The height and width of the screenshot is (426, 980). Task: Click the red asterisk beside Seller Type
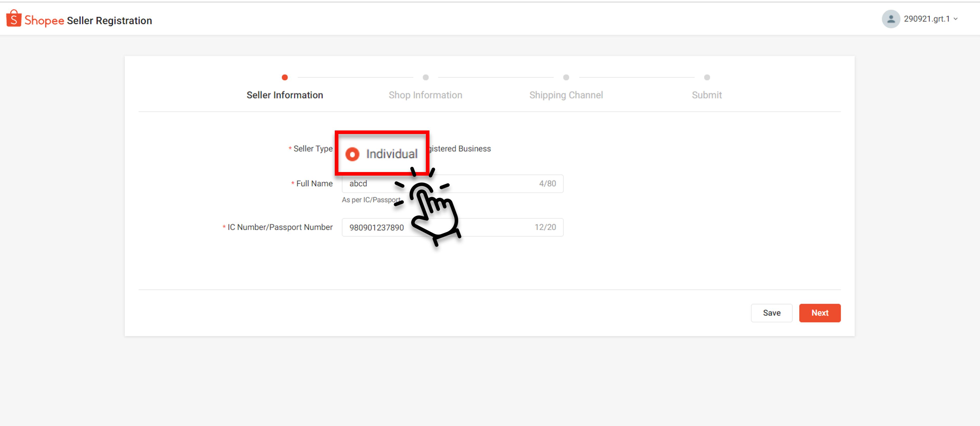tap(290, 148)
